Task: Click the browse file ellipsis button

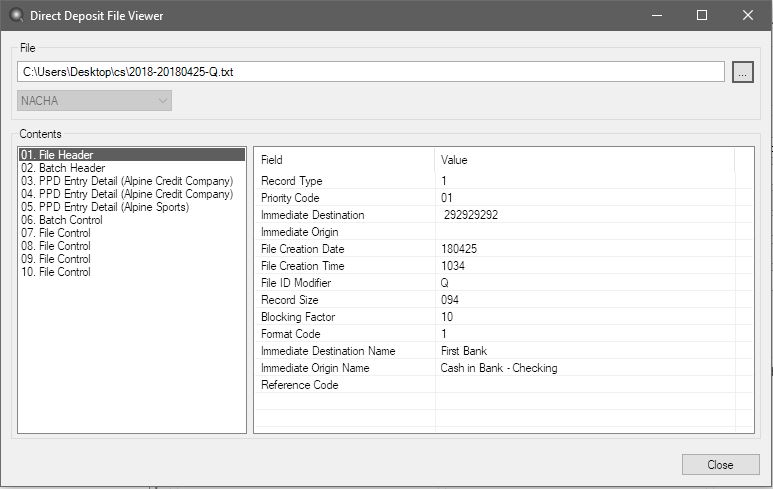Action: [x=742, y=72]
